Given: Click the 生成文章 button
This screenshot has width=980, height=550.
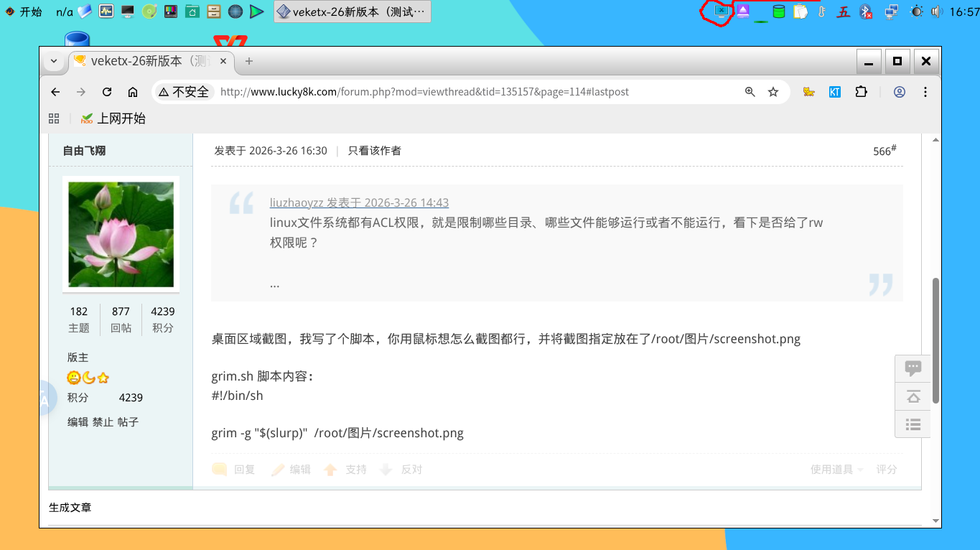Looking at the screenshot, I should [x=70, y=507].
